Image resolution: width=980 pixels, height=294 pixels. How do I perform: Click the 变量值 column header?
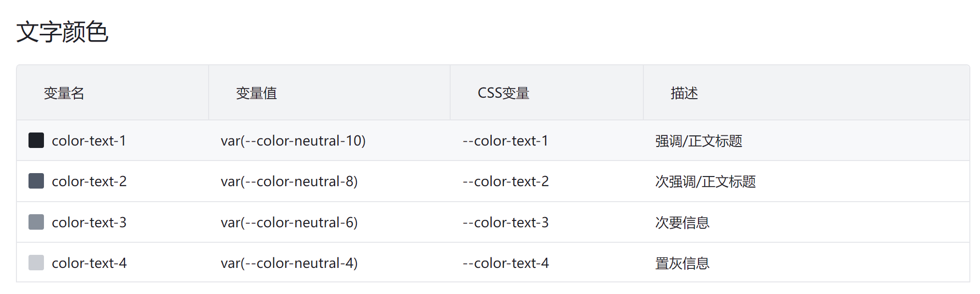256,93
